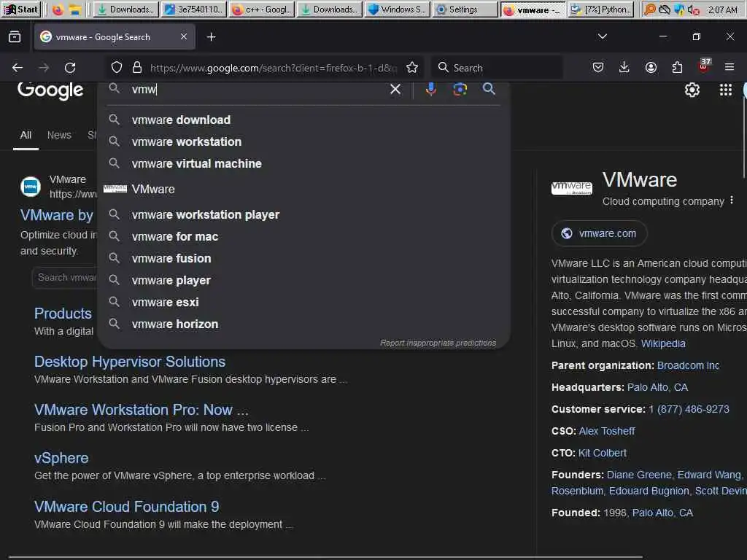Select the VMware entity suggestion with logo
This screenshot has height=560, width=747.
pos(304,189)
